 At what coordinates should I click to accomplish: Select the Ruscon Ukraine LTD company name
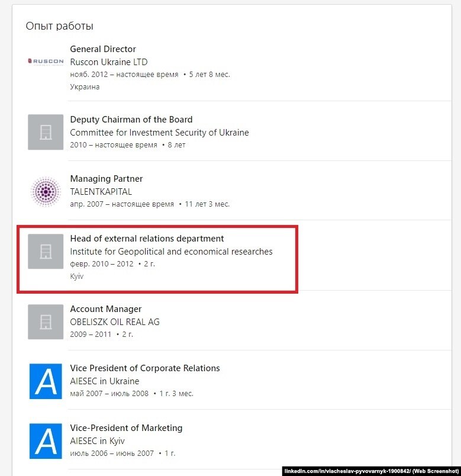click(x=109, y=62)
